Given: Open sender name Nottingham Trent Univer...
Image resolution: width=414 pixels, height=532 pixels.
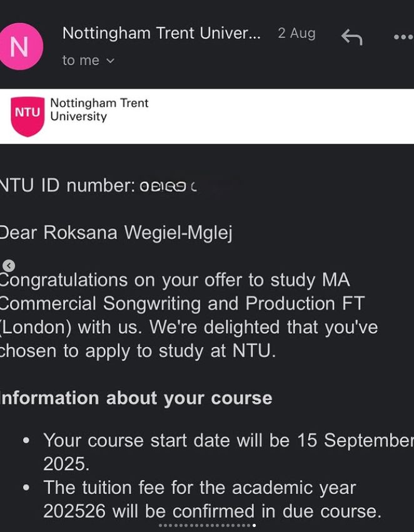Looking at the screenshot, I should (161, 33).
